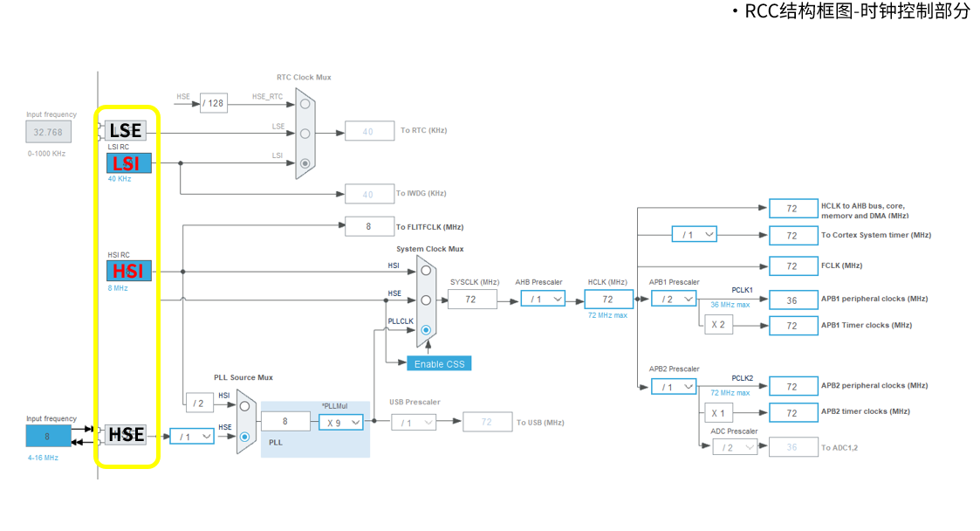Click the Enable CSS button
The height and width of the screenshot is (531, 980).
[x=439, y=364]
